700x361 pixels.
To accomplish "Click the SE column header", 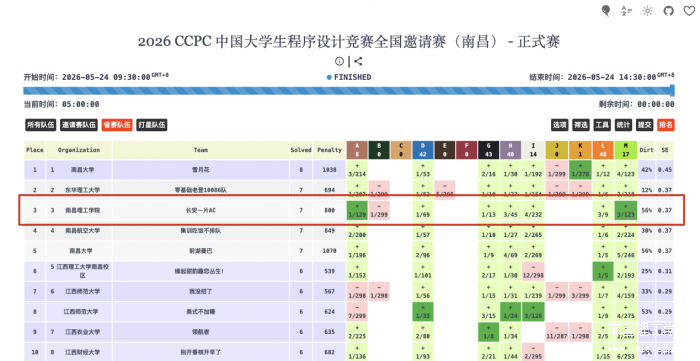I will coord(665,150).
